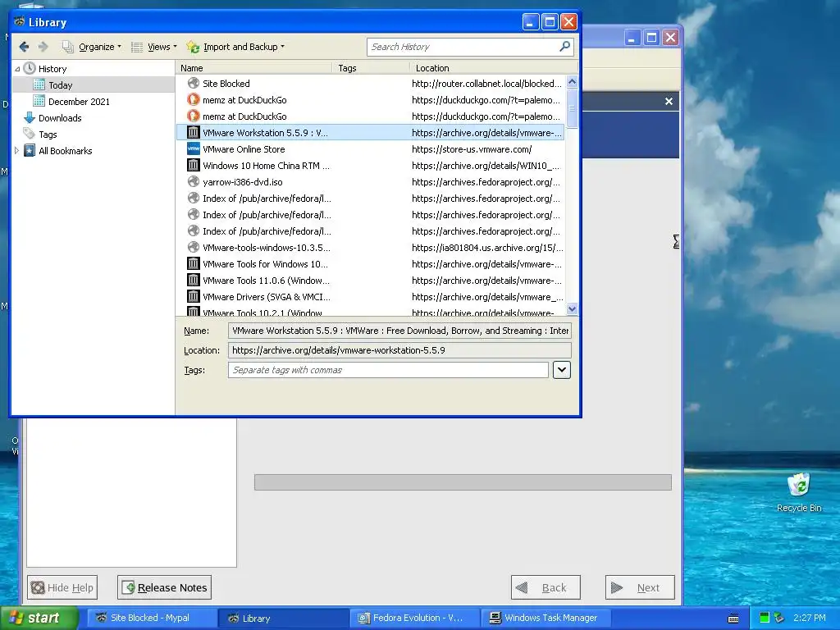Expand the tags selector dropdown
This screenshot has width=840, height=630.
click(x=561, y=370)
